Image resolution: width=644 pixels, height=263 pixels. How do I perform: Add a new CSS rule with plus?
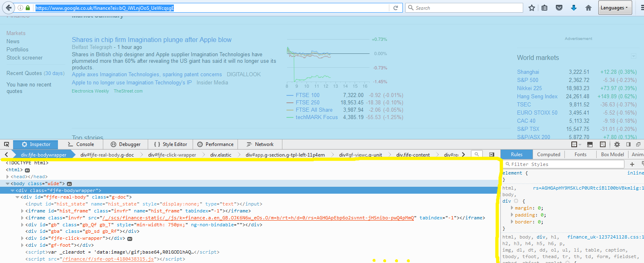point(632,164)
